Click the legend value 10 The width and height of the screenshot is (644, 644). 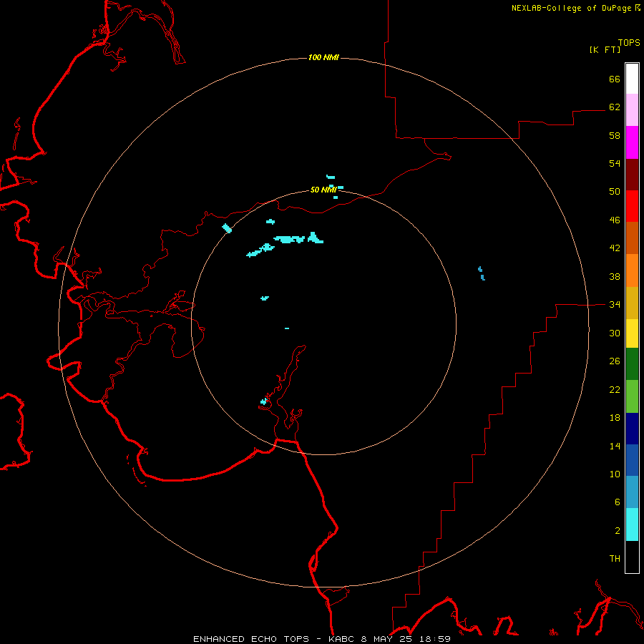point(615,474)
